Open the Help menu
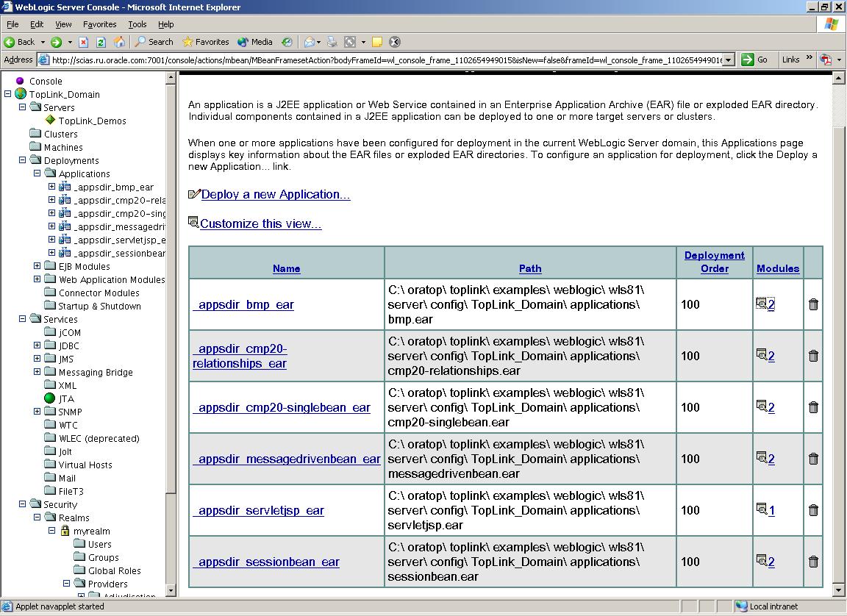The image size is (847, 616). pos(166,24)
